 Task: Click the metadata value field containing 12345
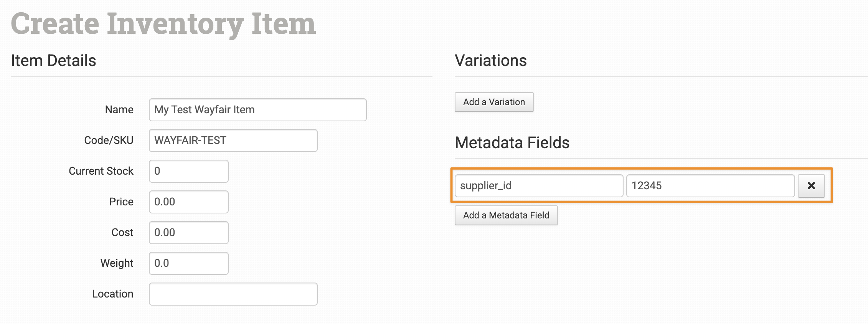tap(710, 186)
